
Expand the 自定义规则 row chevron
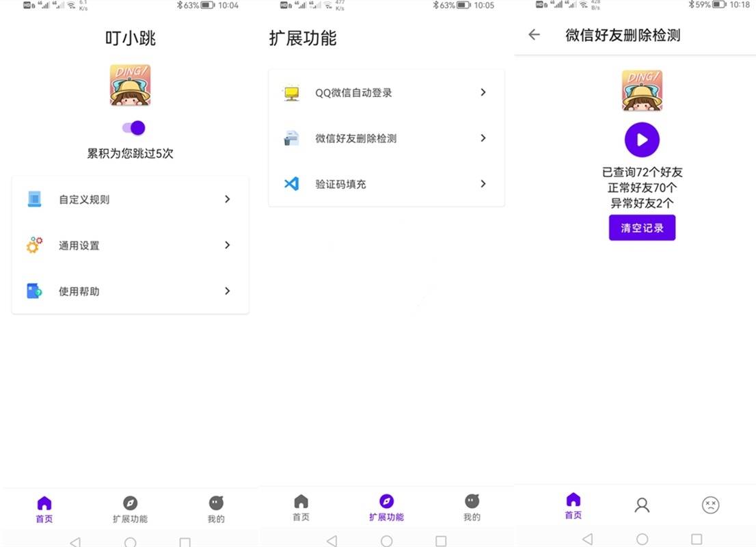pos(227,199)
